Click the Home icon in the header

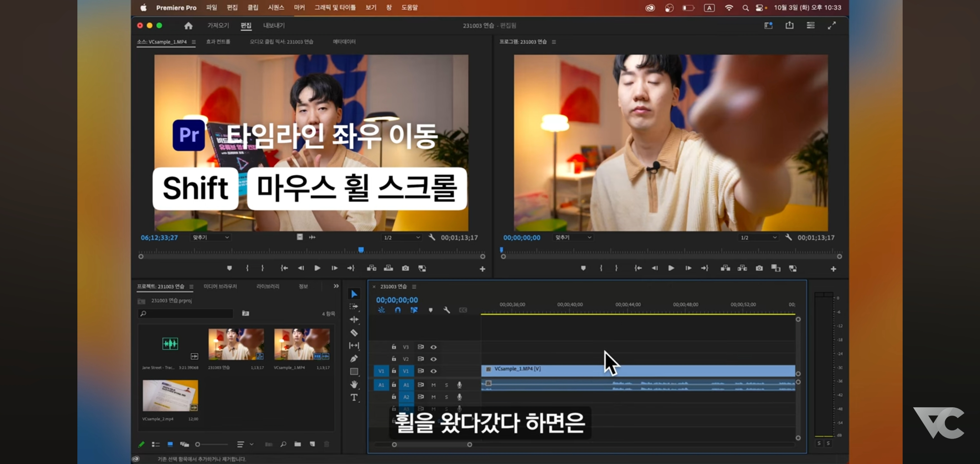pos(188,25)
